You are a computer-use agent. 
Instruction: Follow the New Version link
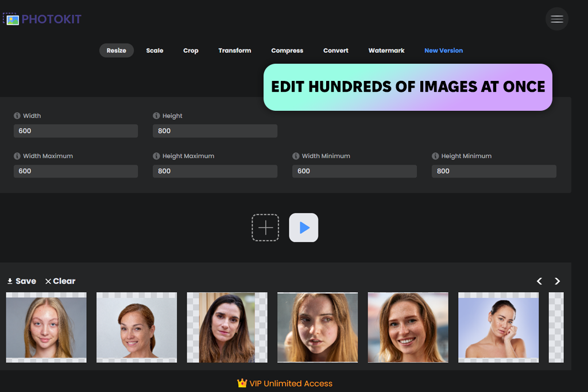coord(443,51)
